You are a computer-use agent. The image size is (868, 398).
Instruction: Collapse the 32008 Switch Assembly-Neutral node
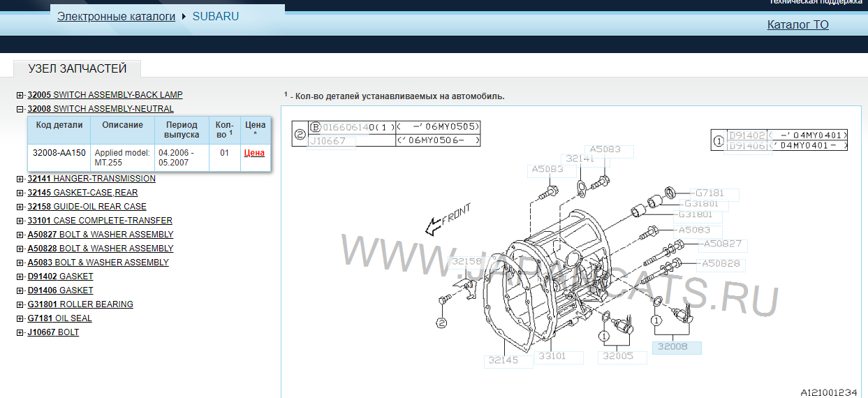(20, 109)
